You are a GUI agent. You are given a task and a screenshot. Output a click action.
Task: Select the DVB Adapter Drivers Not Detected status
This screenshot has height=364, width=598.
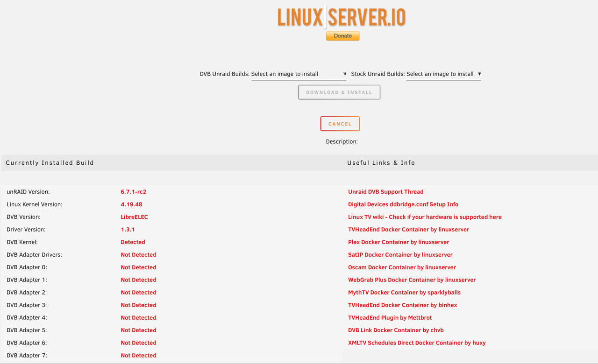(138, 255)
